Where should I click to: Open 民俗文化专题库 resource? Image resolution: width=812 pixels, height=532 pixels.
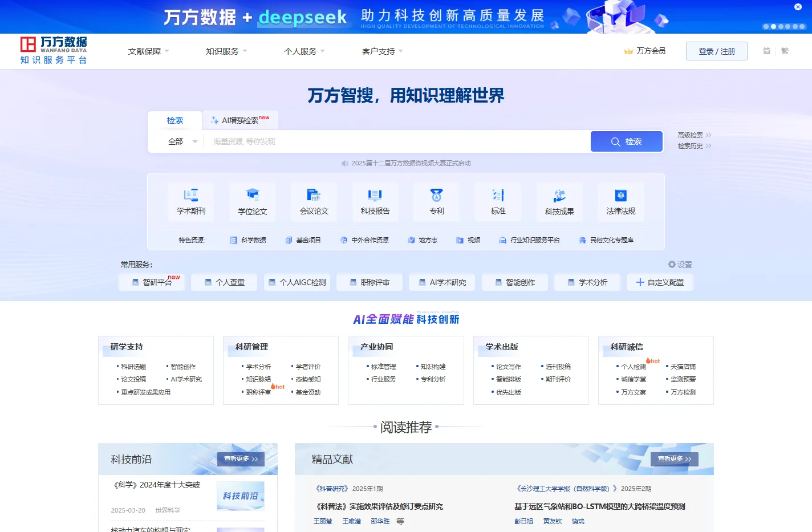(x=606, y=240)
